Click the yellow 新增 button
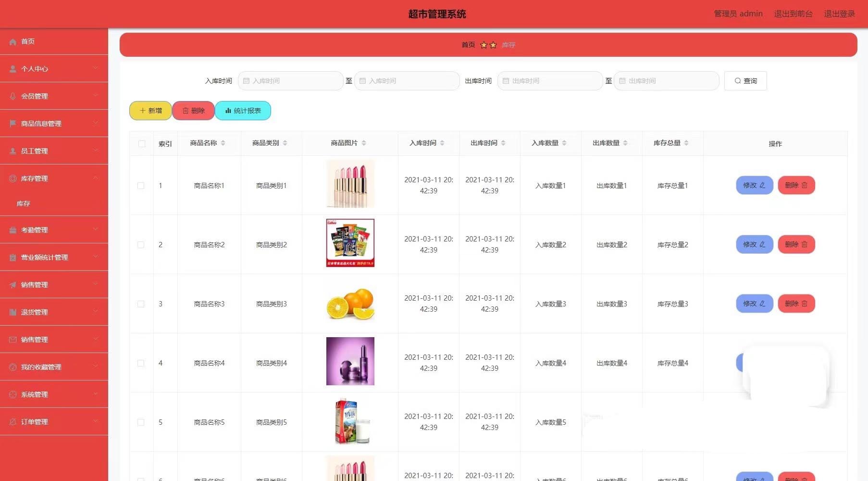868x481 pixels. coord(150,111)
